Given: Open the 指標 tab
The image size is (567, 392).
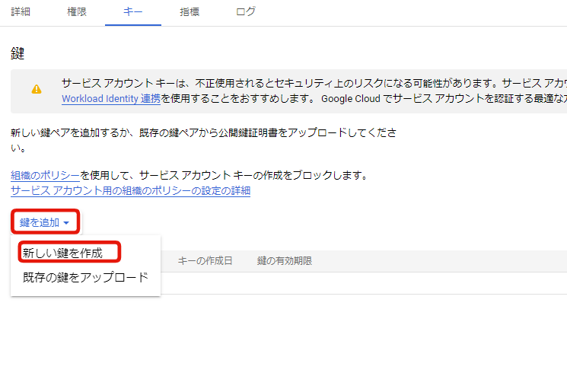Looking at the screenshot, I should 190,12.
